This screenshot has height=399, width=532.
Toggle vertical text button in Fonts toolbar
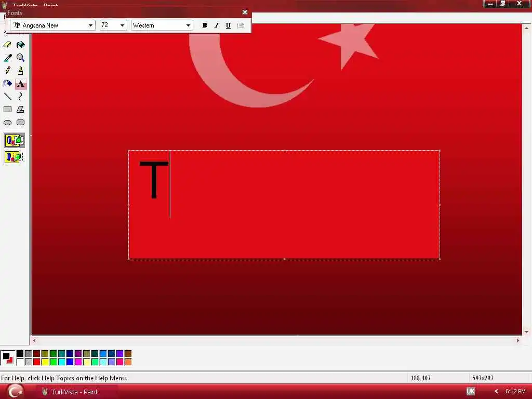(241, 25)
